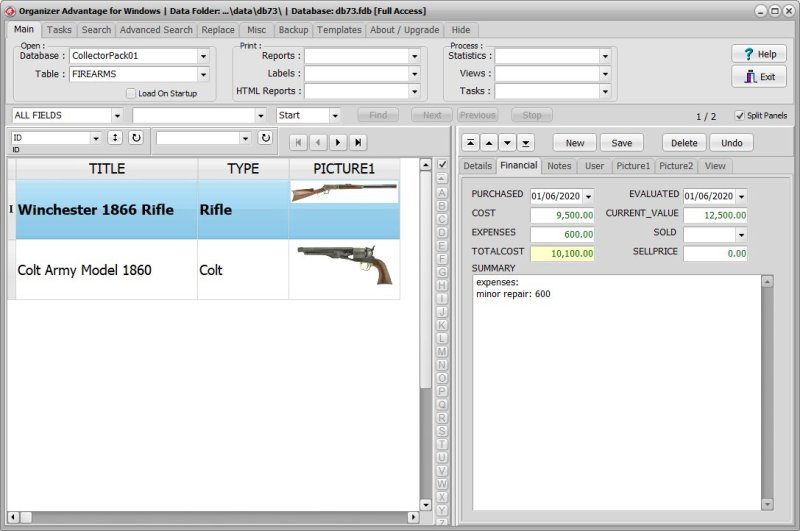Click the Exit door button

tap(759, 77)
